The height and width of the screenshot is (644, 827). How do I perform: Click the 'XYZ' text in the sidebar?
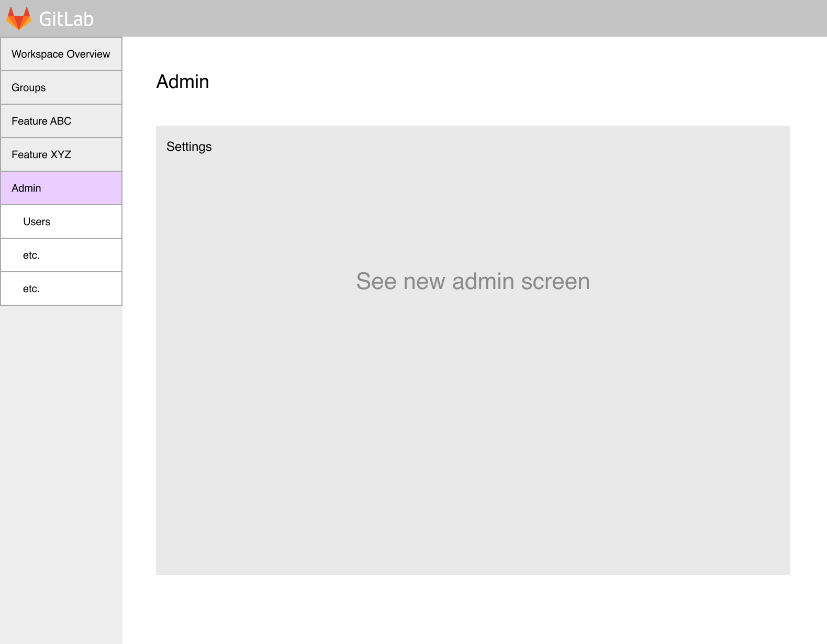point(61,154)
